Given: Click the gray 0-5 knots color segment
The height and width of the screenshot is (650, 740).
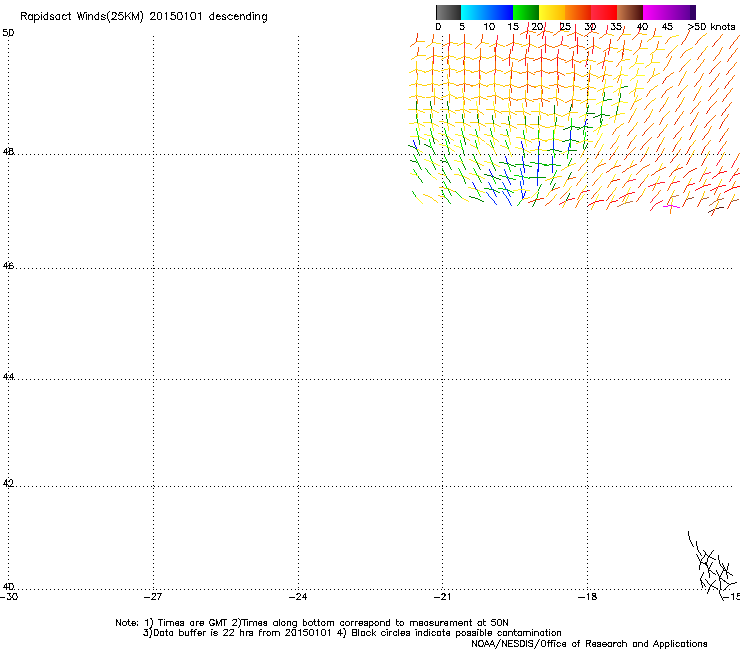Looking at the screenshot, I should pyautogui.click(x=448, y=12).
